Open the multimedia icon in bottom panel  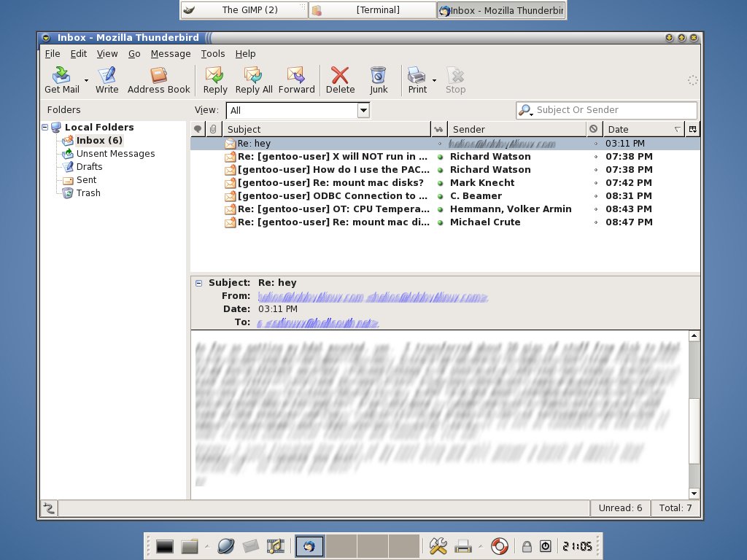(x=275, y=546)
